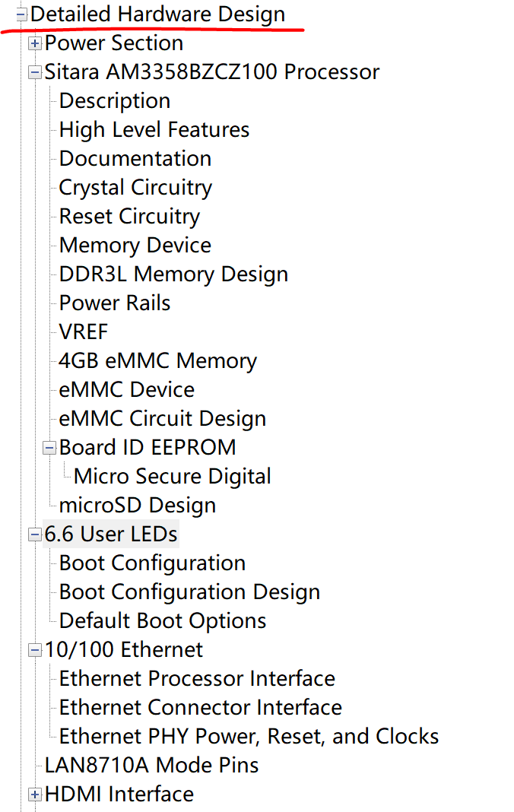Select eMMC Circuit Design entry
The height and width of the screenshot is (812, 514).
[x=163, y=419]
